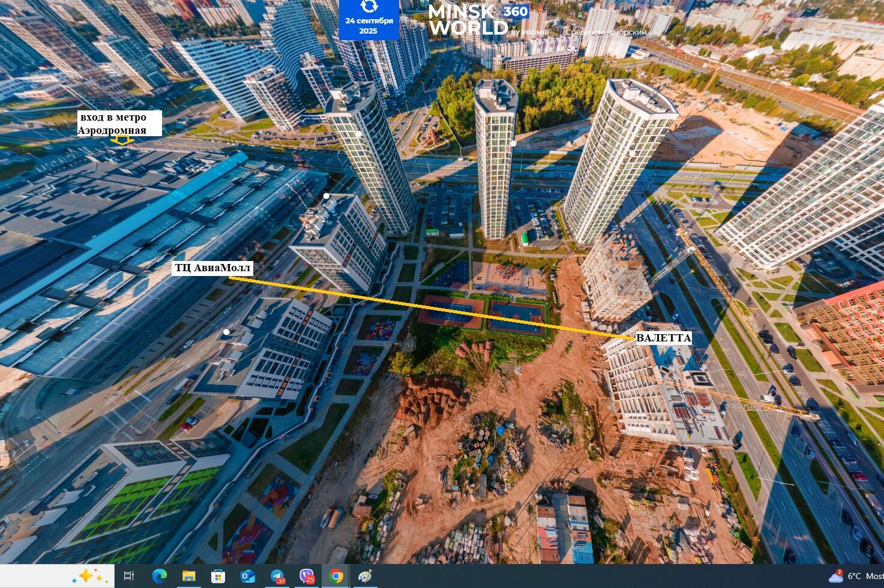Click the yellow metro entrance arrow marker

(124, 141)
